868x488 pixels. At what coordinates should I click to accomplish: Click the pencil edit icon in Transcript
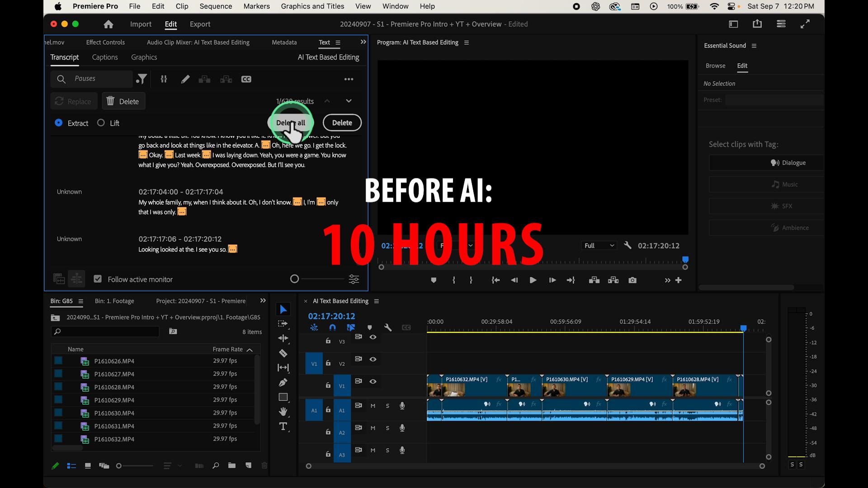(x=185, y=79)
